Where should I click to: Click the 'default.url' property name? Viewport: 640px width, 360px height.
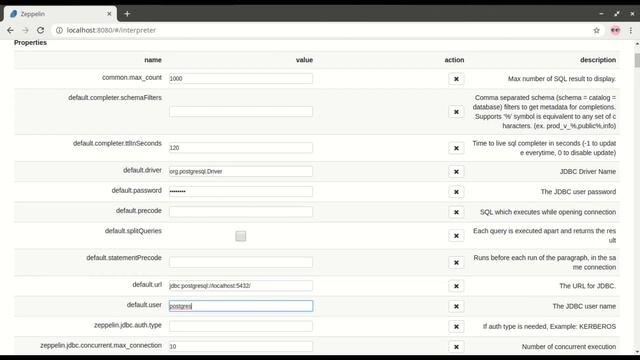click(x=147, y=284)
